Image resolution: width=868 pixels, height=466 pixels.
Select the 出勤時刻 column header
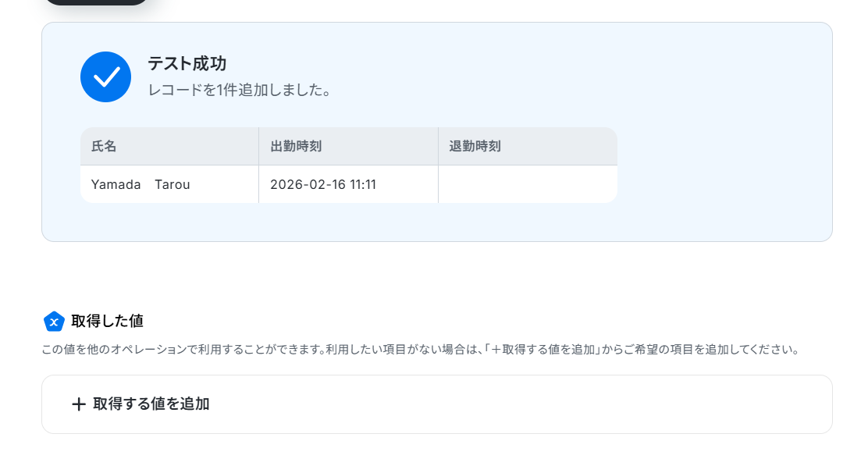pos(348,146)
